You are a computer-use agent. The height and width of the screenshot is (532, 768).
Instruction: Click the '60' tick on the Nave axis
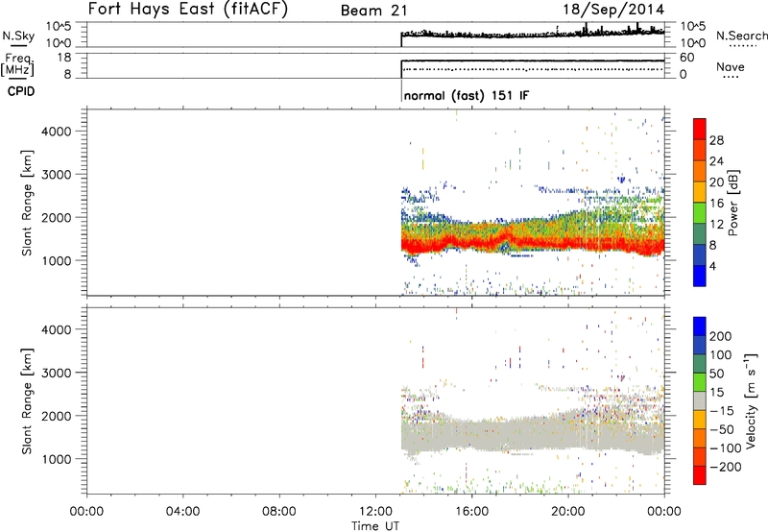(x=686, y=58)
